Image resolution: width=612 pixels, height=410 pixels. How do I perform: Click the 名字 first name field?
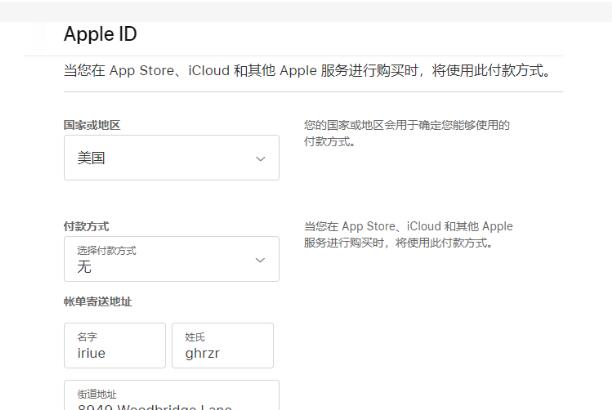(x=114, y=345)
